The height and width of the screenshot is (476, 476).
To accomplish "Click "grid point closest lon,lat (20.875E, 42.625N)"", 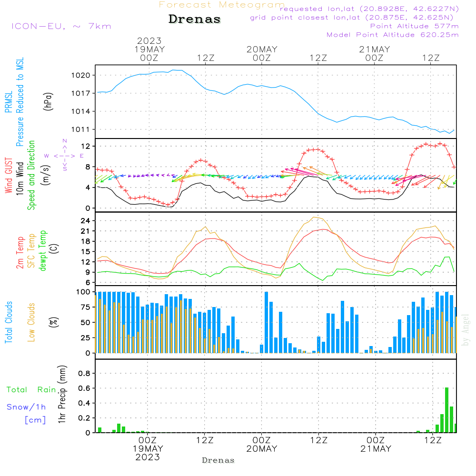I will (x=352, y=18).
